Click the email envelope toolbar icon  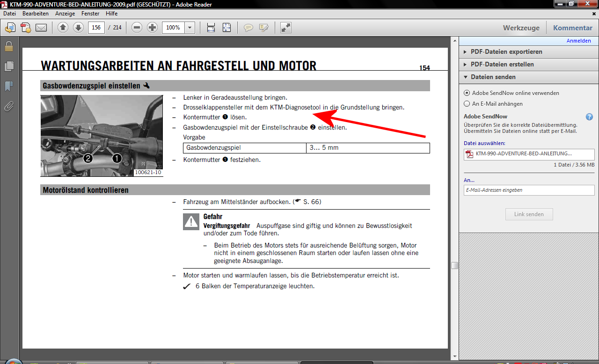41,28
